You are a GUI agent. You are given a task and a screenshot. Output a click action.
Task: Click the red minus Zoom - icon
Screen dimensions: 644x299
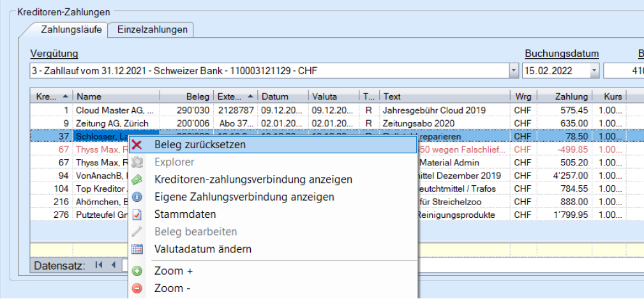[137, 288]
